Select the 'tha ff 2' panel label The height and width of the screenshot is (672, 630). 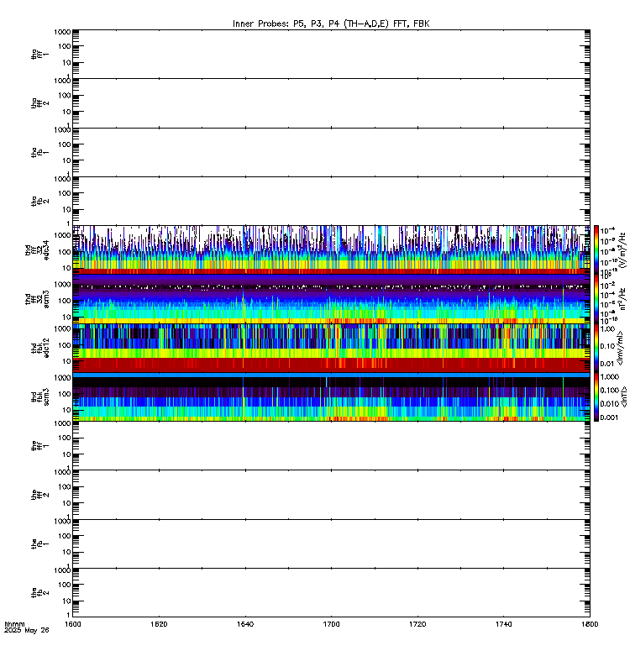click(39, 102)
